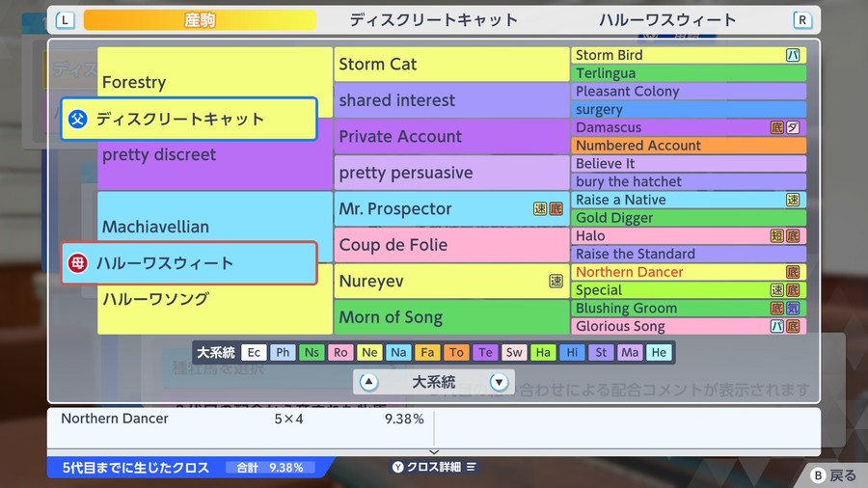Viewport: 868px width, 488px height.
Task: Select the Morn of Song cell
Action: click(451, 317)
